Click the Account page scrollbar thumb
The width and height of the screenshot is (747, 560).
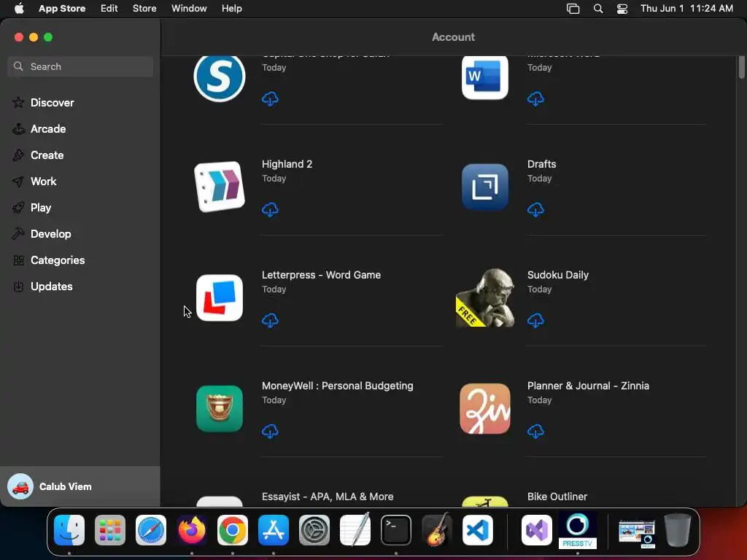[741, 67]
